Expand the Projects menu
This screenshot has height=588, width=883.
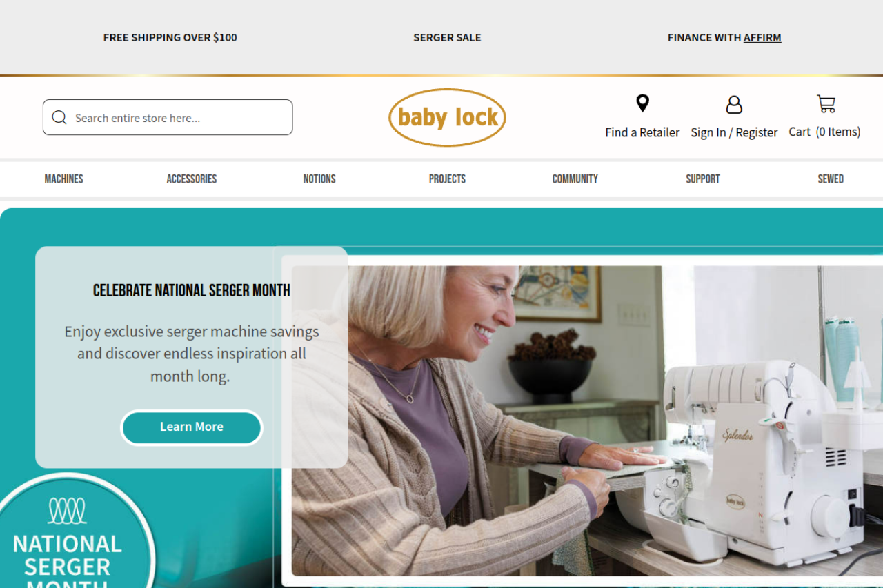[x=447, y=179]
